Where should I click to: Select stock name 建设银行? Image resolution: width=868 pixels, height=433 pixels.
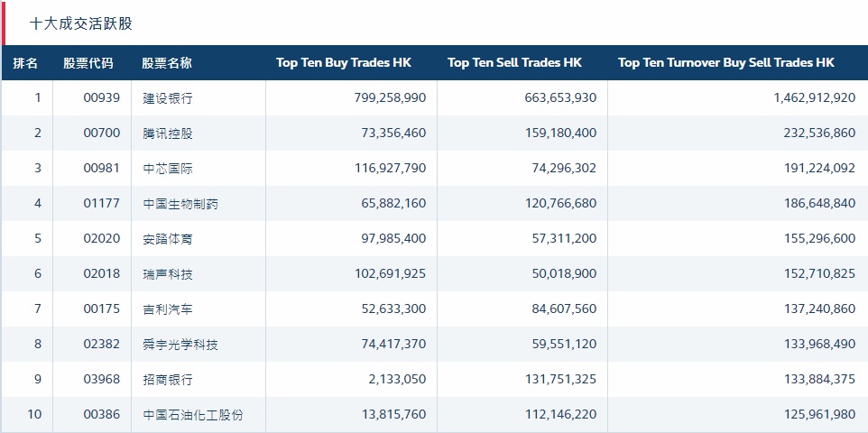coord(168,98)
